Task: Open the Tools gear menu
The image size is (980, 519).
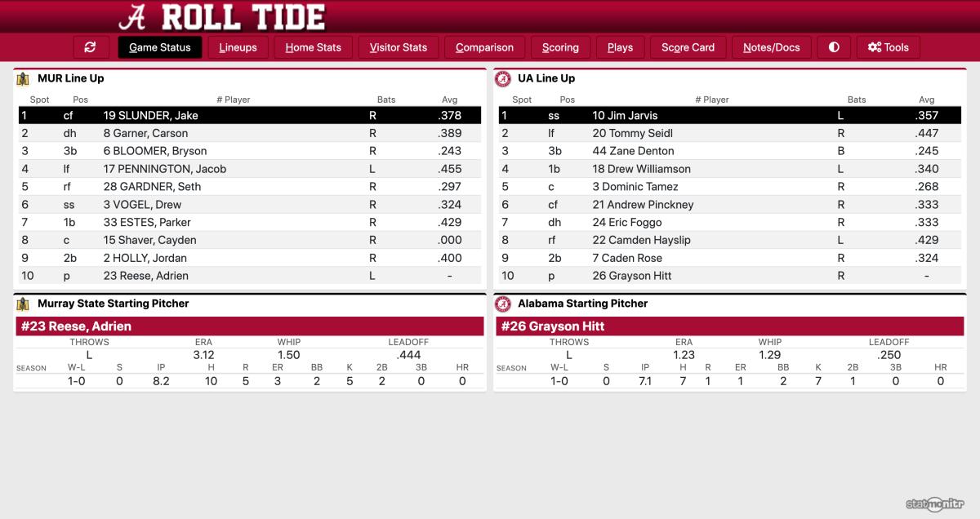Action: click(889, 47)
